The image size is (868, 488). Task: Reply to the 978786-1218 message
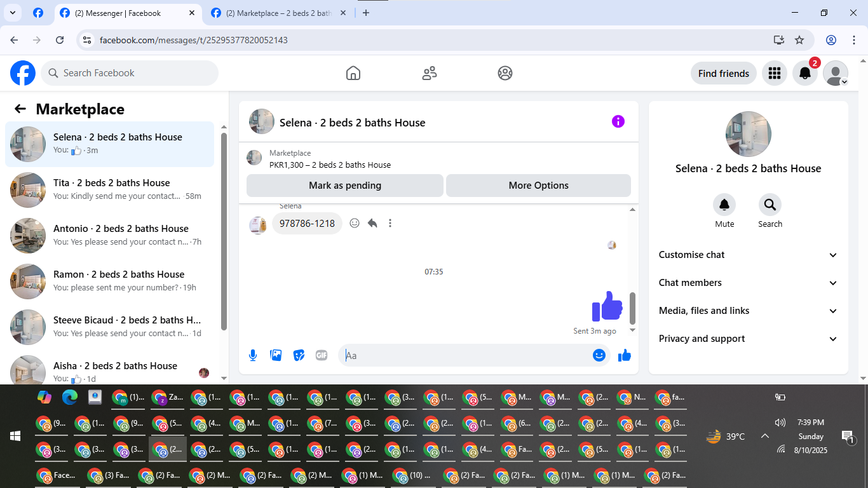pyautogui.click(x=372, y=223)
